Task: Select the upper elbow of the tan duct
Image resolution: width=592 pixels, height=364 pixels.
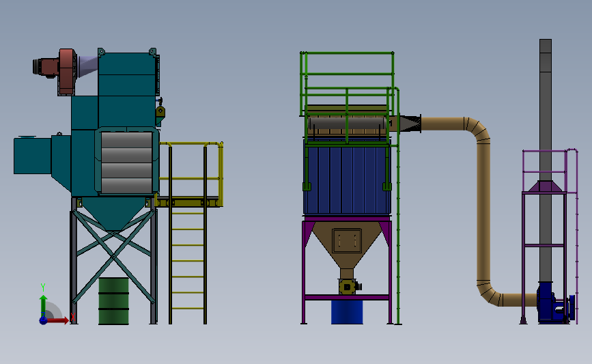Action: (x=477, y=130)
